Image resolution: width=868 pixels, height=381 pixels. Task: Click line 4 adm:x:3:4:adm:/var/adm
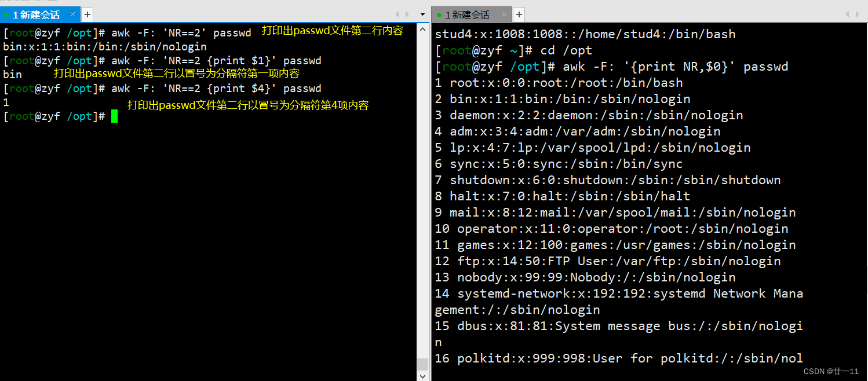(578, 131)
